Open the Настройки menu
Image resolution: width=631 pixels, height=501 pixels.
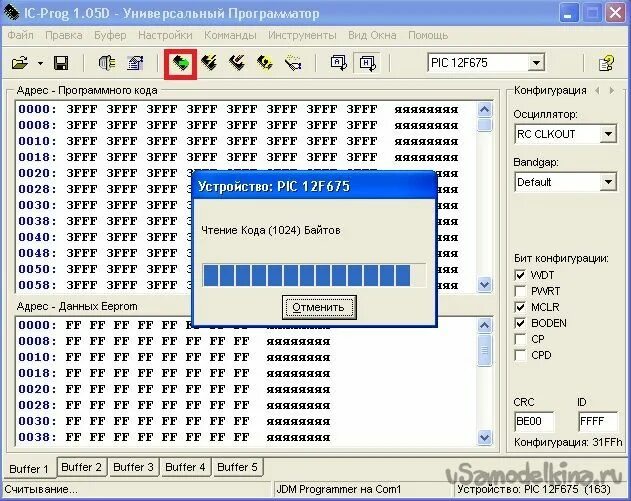coord(165,35)
